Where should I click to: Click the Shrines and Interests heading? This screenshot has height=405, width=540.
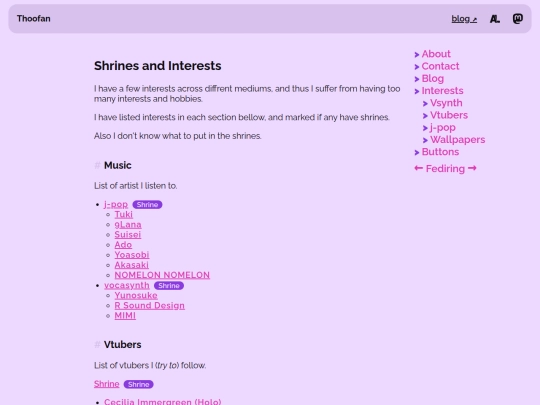[157, 66]
